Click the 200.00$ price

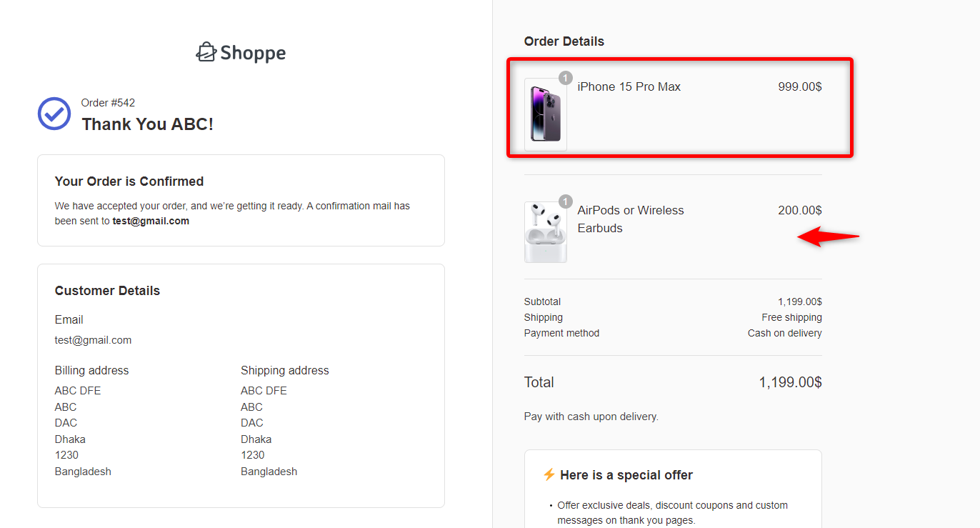(x=800, y=210)
